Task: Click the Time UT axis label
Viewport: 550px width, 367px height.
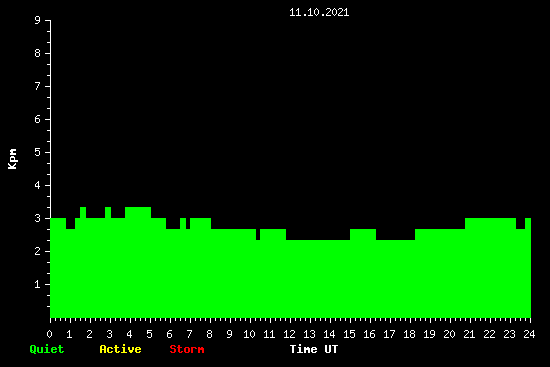Action: tap(314, 349)
